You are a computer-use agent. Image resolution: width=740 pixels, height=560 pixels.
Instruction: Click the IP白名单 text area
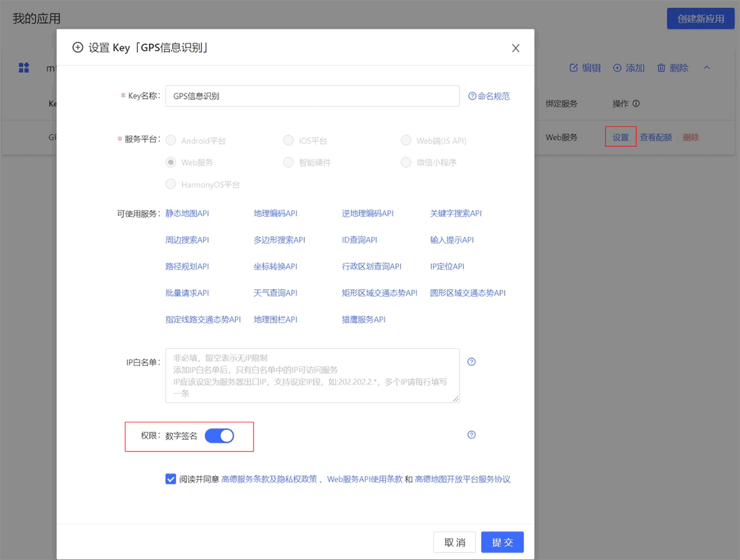(x=313, y=376)
